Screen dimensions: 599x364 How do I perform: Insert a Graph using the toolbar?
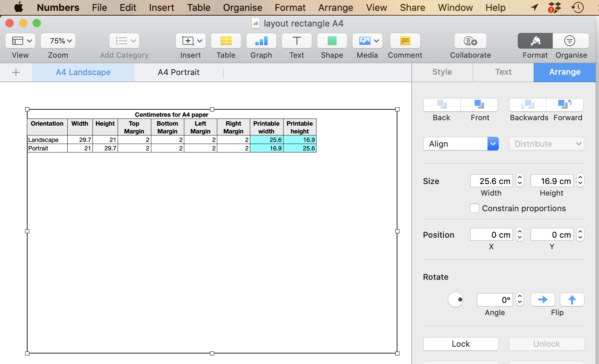click(261, 41)
